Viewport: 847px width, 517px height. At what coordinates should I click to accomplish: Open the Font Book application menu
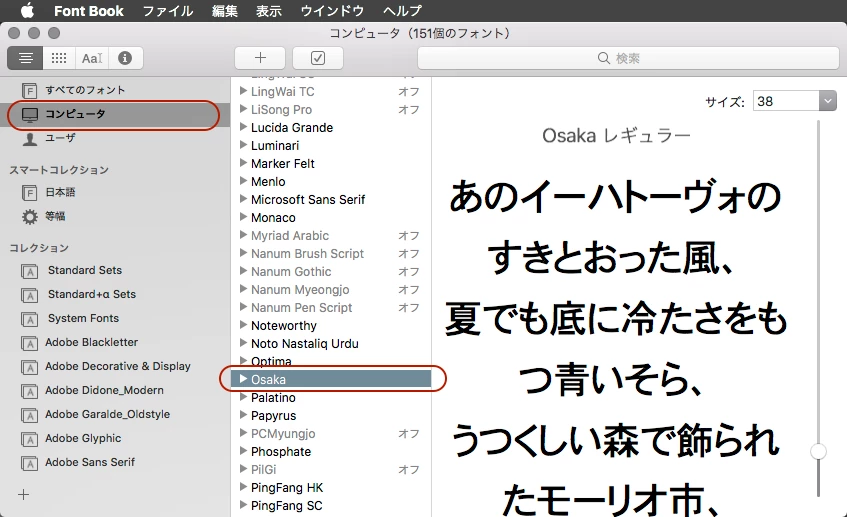(x=89, y=11)
